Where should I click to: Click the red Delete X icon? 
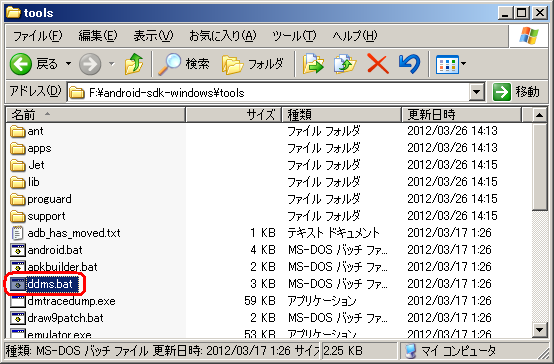pyautogui.click(x=378, y=64)
